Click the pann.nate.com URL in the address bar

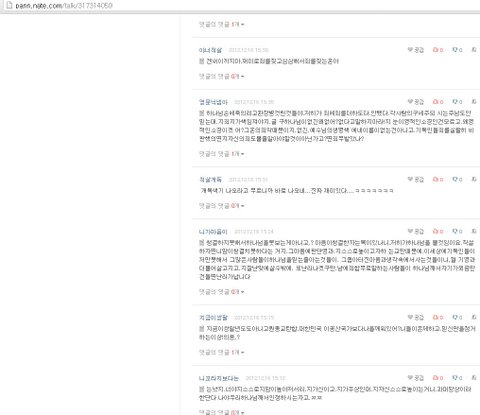(64, 5)
